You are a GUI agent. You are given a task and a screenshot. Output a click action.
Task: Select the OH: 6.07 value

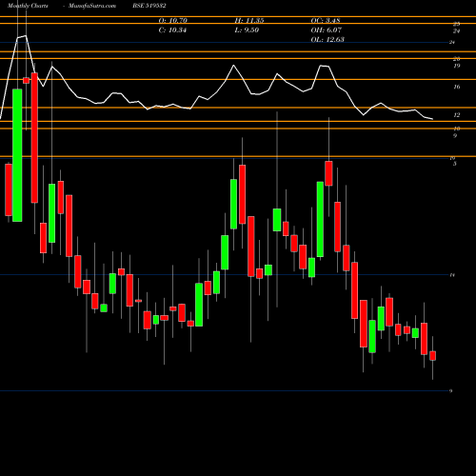327,30
